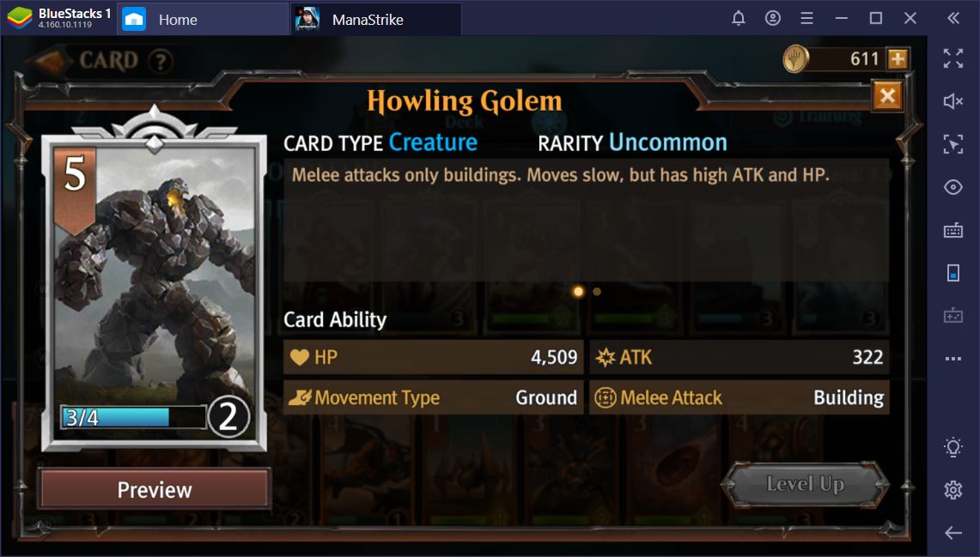The image size is (980, 557).
Task: Expand more options three-dots in sidebar
Action: click(x=953, y=359)
